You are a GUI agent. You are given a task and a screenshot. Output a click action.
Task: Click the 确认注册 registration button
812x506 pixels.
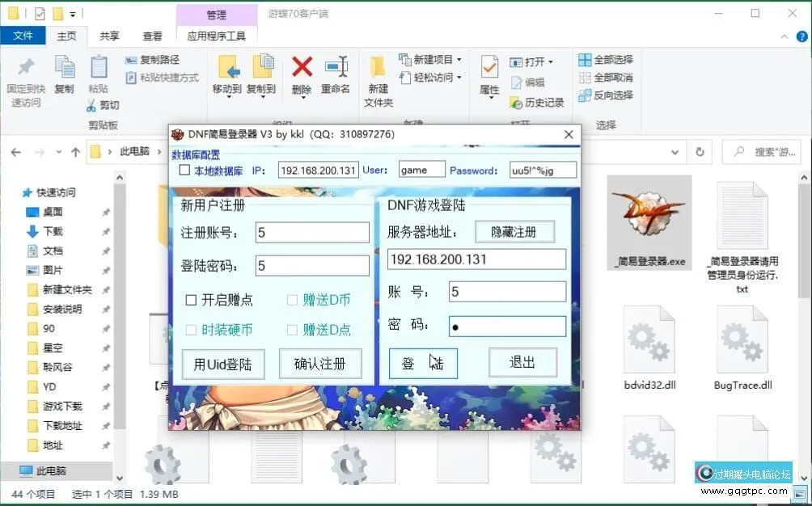coord(320,364)
